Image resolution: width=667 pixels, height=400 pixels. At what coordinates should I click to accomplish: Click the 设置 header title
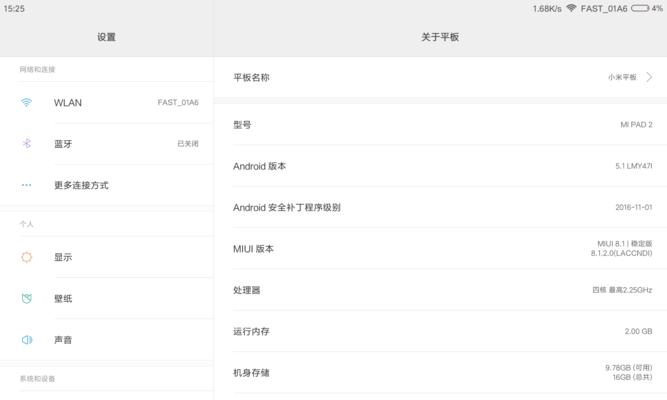pyautogui.click(x=106, y=37)
